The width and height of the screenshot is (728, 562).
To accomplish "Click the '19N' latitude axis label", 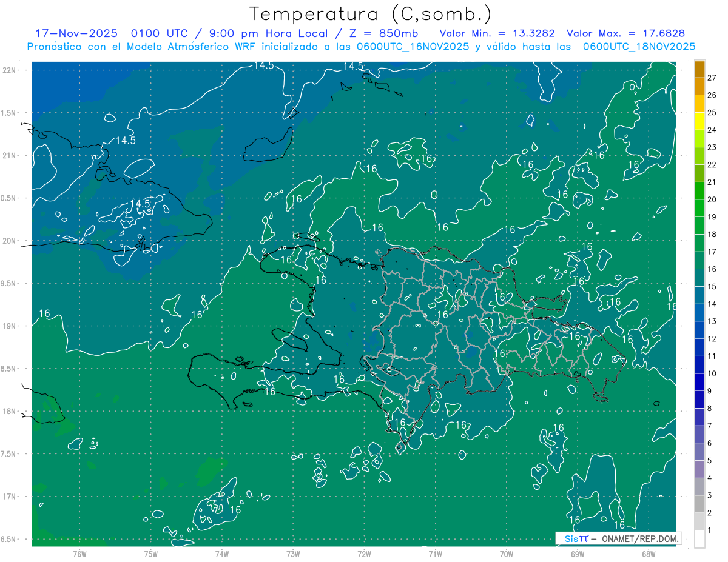I will (10, 326).
